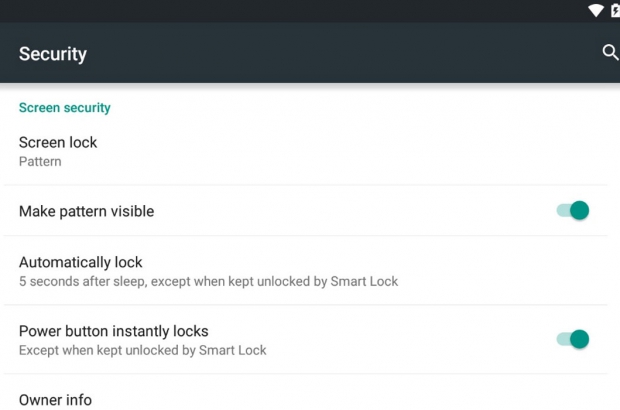This screenshot has width=620, height=410.
Task: Click the battery status icon
Action: coord(615,10)
